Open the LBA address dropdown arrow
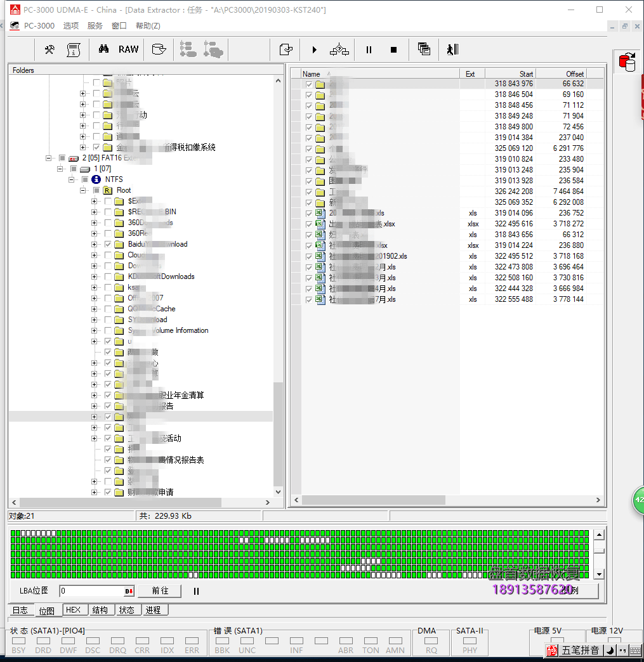Screen dimensions: 644x662 pyautogui.click(x=129, y=591)
